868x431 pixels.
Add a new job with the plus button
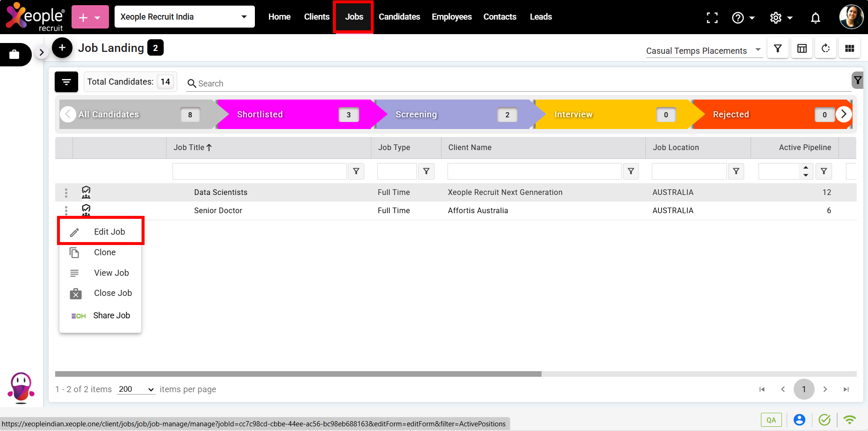[x=62, y=48]
